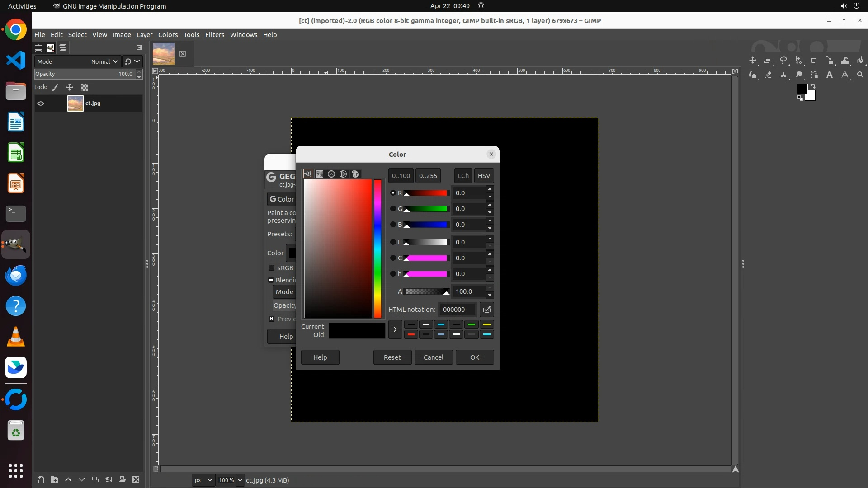Select the Bucket Fill tool
Screen dimensions: 868x488
click(x=860, y=61)
